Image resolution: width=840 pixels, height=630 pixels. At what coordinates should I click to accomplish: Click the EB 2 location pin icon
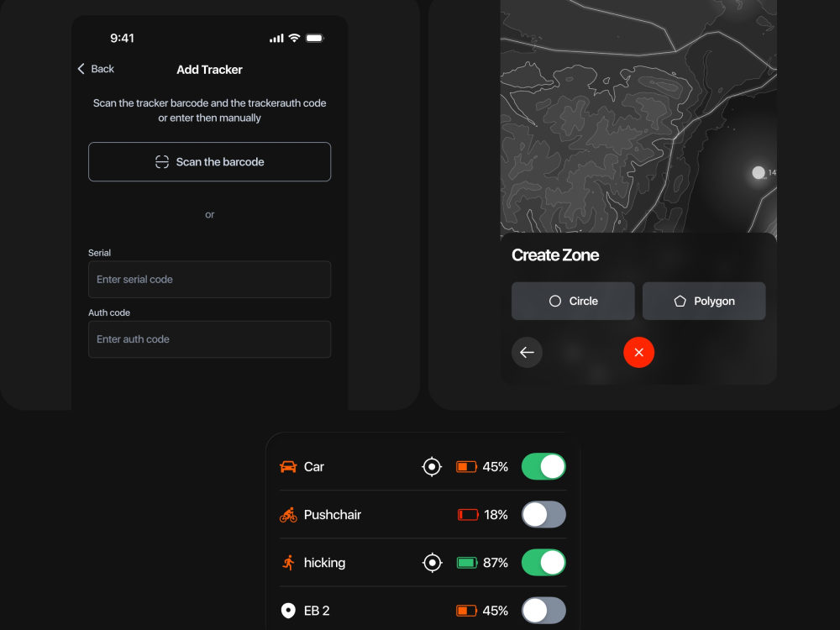point(288,611)
